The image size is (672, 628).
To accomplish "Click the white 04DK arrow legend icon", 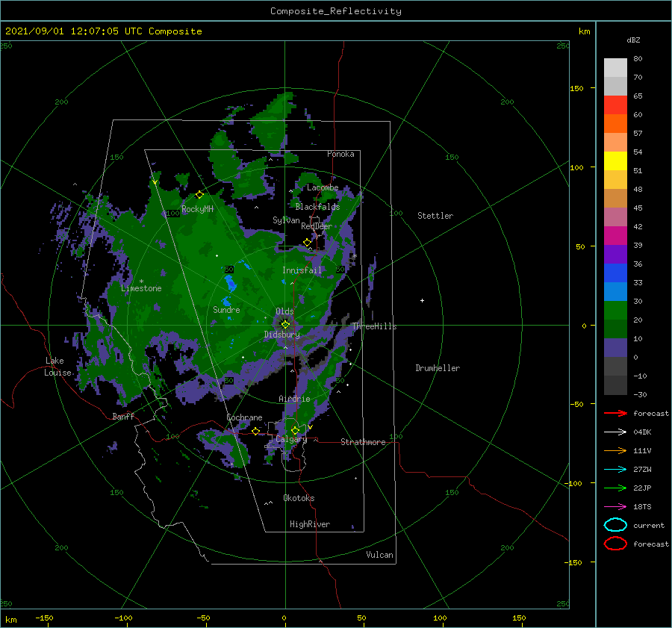I will (615, 432).
